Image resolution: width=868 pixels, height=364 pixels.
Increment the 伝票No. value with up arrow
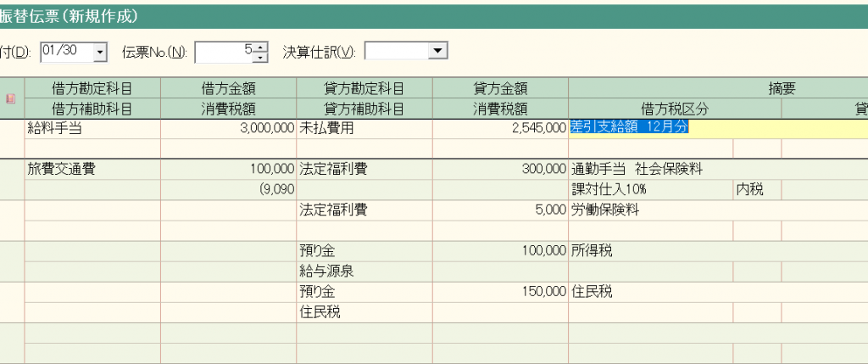(260, 48)
